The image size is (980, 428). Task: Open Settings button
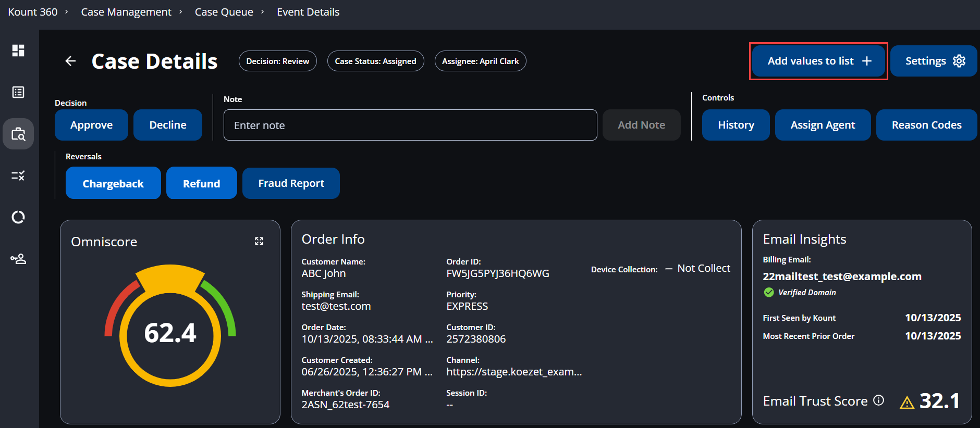tap(934, 61)
